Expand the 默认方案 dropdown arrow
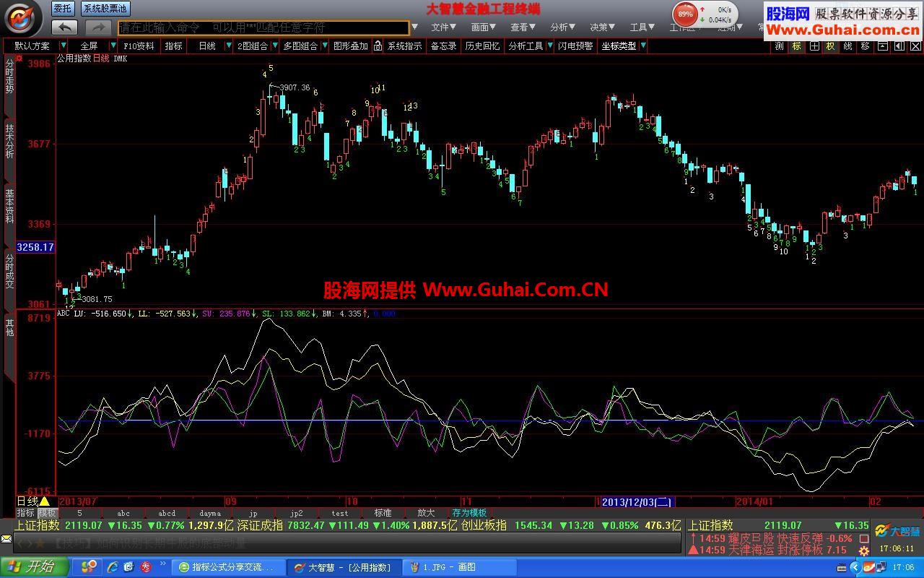The height and width of the screenshot is (578, 924). coord(63,46)
